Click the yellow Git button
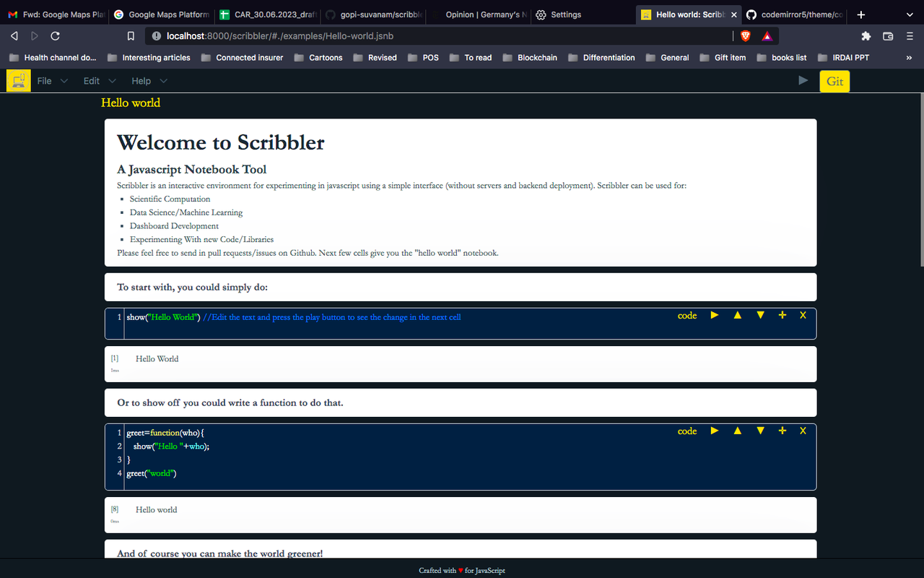Viewport: 924px width, 578px height. (x=834, y=81)
